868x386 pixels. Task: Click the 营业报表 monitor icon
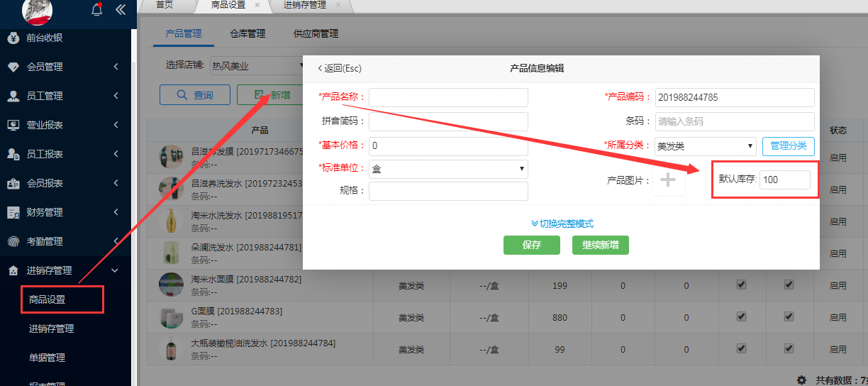click(x=13, y=125)
